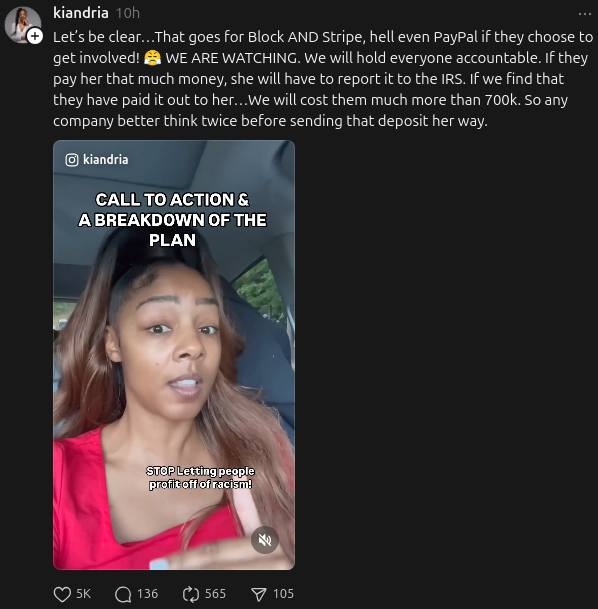Open the three-dot more options menu

[584, 14]
